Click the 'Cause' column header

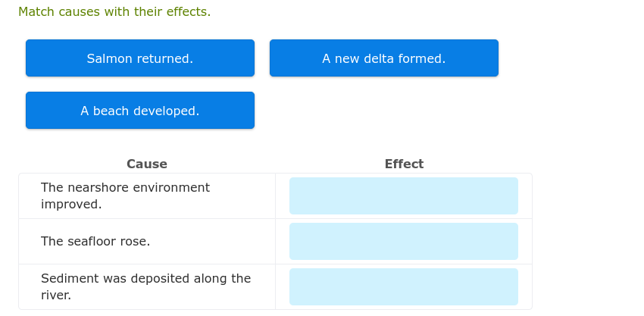click(147, 164)
